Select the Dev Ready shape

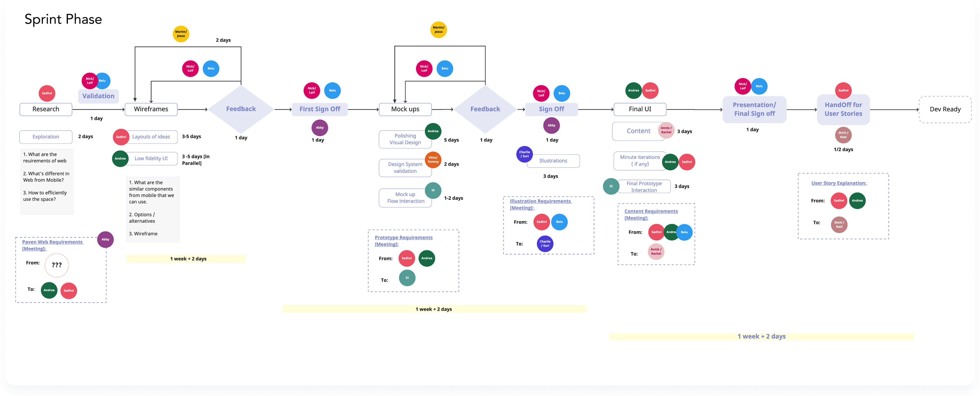pos(945,109)
